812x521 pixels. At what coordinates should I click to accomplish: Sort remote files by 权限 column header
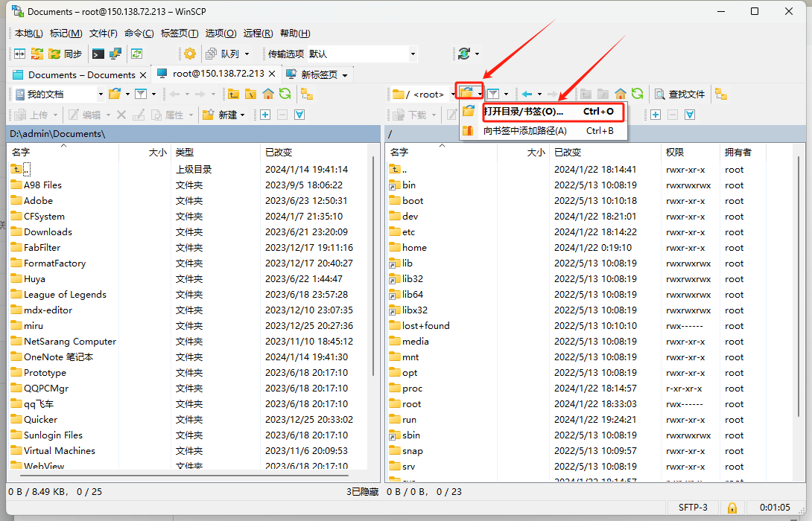[690, 152]
